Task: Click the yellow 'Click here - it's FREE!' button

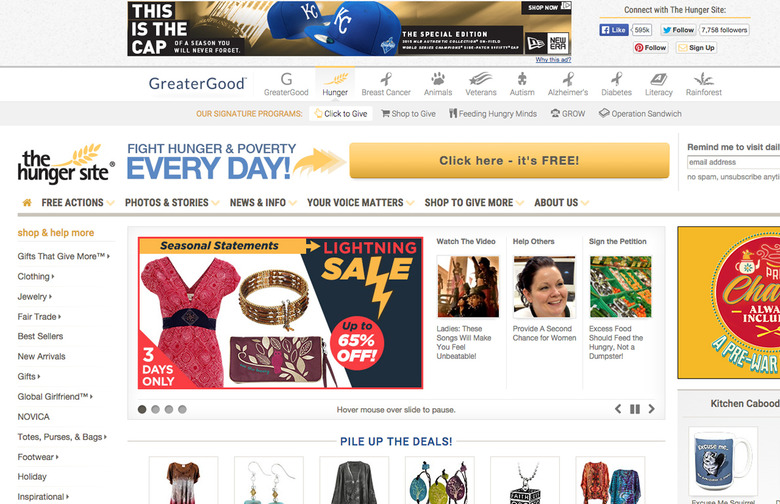Action: [x=509, y=160]
